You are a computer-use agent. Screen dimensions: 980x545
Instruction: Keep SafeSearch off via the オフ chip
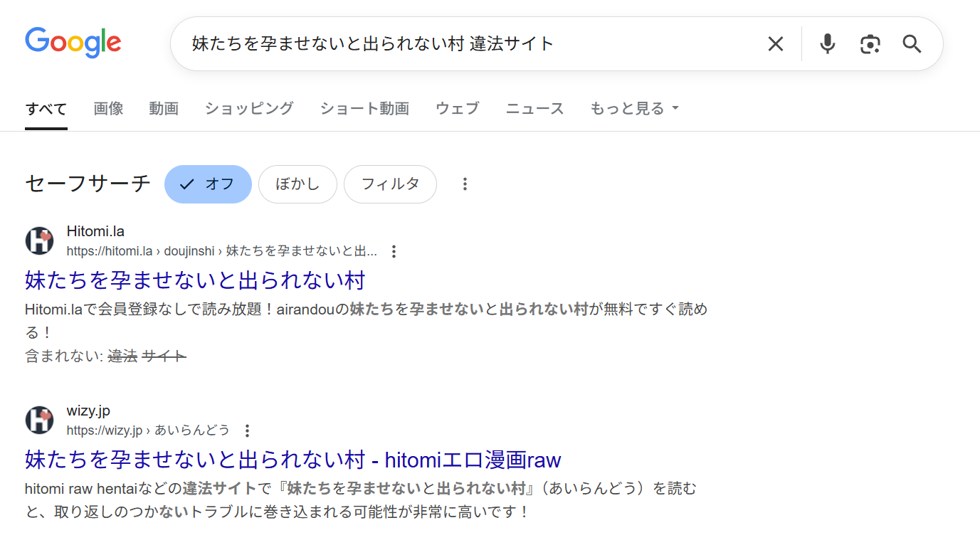(208, 184)
